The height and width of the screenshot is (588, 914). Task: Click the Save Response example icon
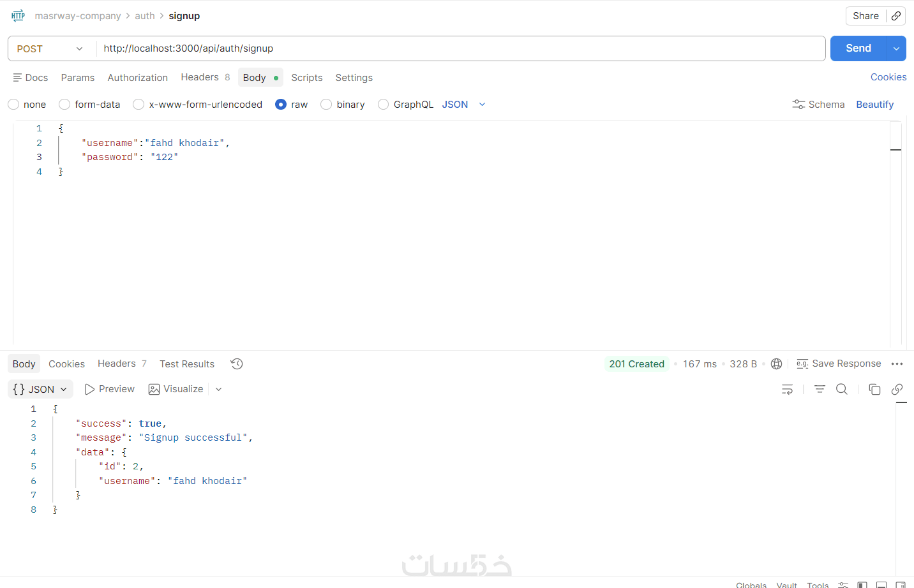[x=802, y=364]
